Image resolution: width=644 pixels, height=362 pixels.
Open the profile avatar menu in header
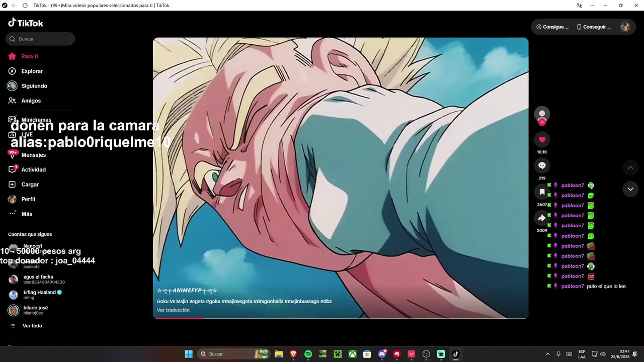tap(625, 27)
